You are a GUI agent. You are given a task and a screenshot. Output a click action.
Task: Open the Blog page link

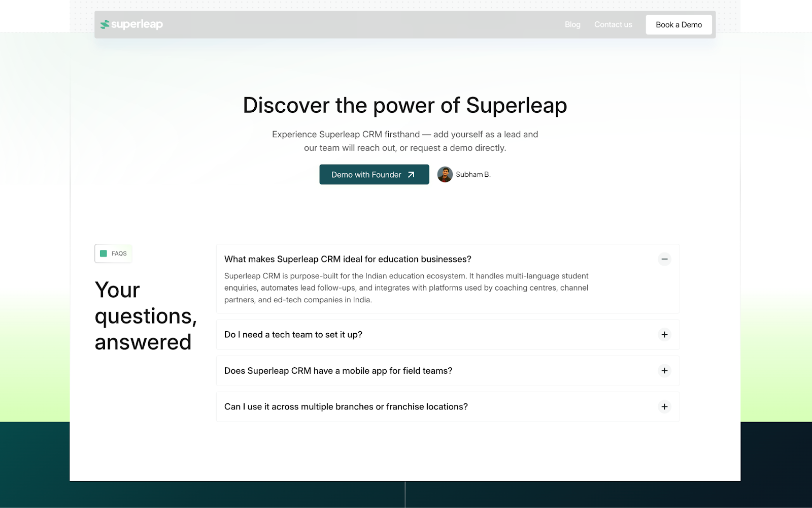pos(572,24)
